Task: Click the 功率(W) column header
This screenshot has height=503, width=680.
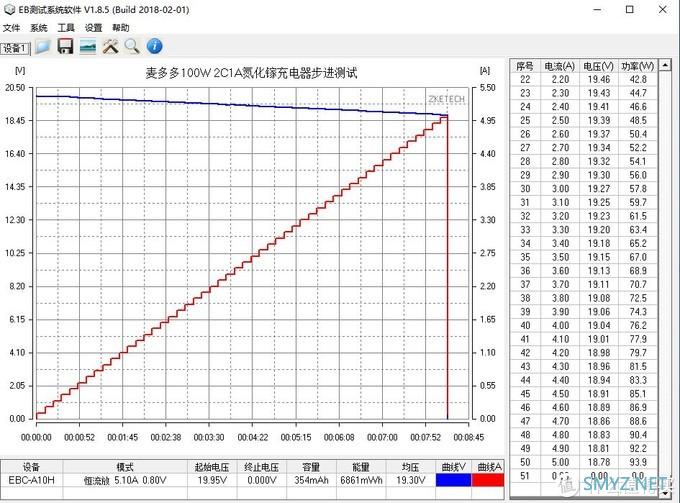Action: (x=638, y=66)
